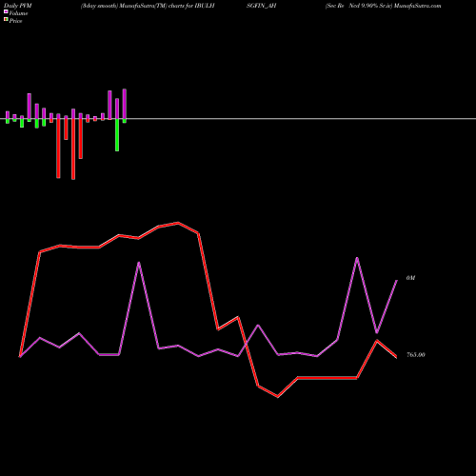Click the MunafaSutra.com text in header
Image resolution: width=476 pixels, height=476 pixels.
(x=418, y=6)
